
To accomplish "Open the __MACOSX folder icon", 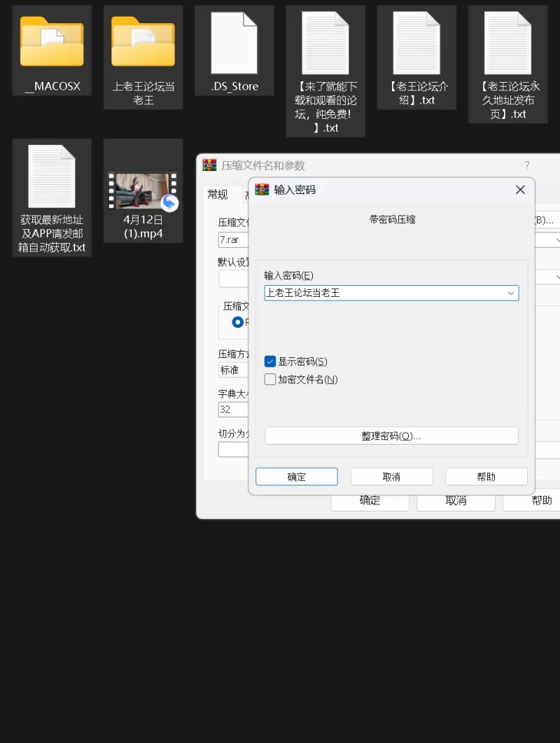I will (x=52, y=42).
